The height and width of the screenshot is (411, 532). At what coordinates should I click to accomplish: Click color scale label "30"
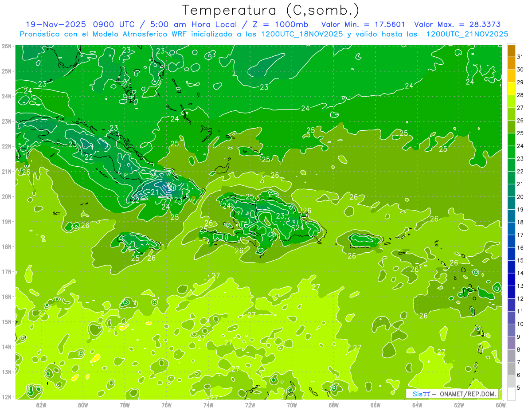click(x=520, y=70)
